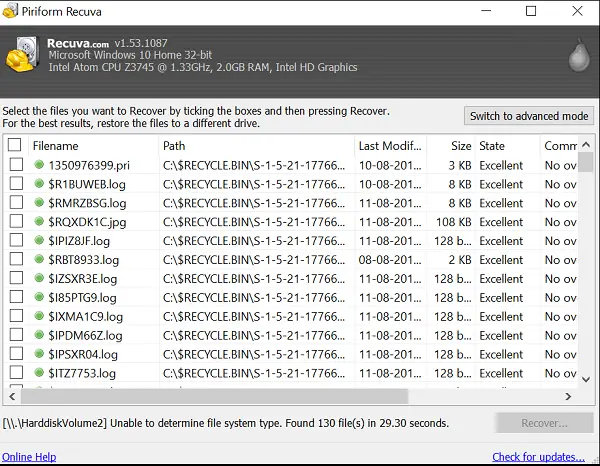Screen dimensions: 600x466
Task: Click the Recover button
Action: point(544,423)
